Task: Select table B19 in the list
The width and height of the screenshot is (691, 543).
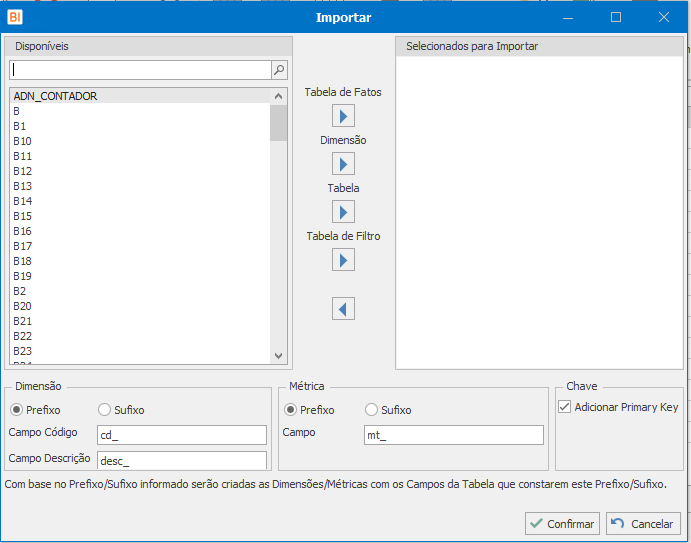Action: (x=140, y=276)
